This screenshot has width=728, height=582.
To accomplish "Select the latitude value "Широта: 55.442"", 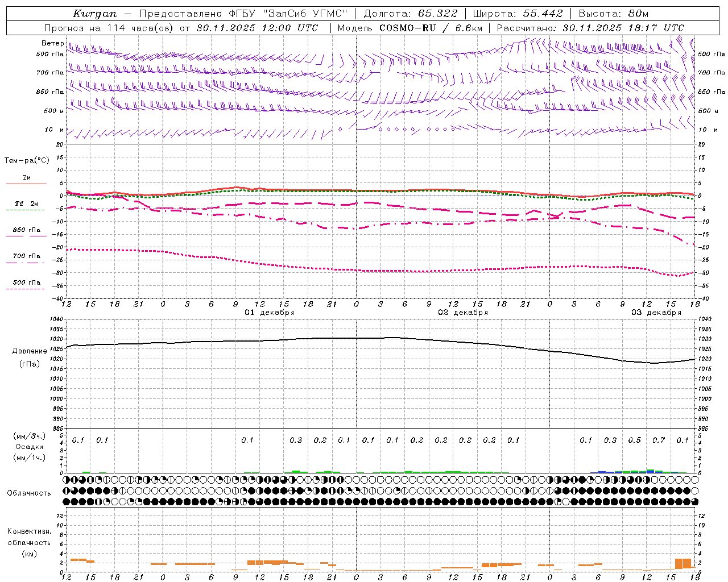I will point(518,14).
